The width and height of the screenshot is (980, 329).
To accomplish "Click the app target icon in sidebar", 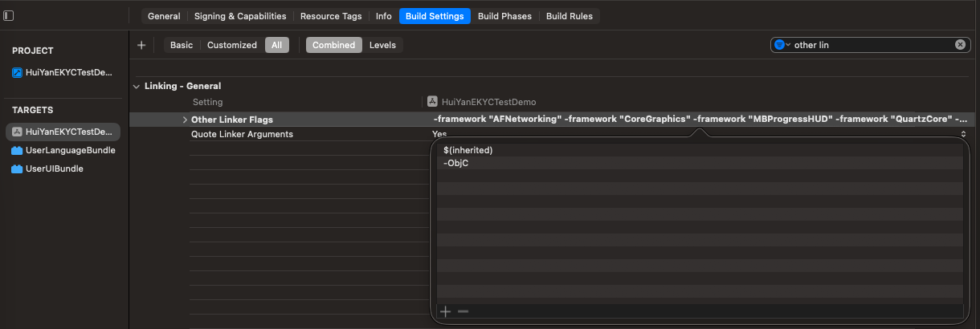I will point(17,132).
